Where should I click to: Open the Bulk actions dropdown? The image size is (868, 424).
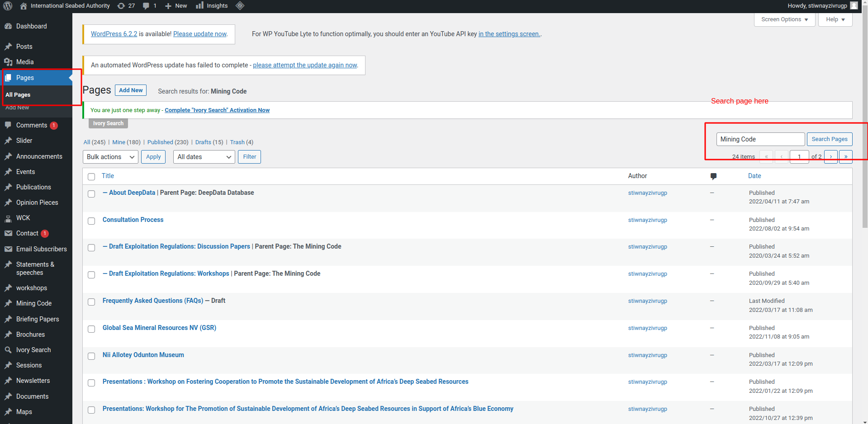[x=110, y=157]
